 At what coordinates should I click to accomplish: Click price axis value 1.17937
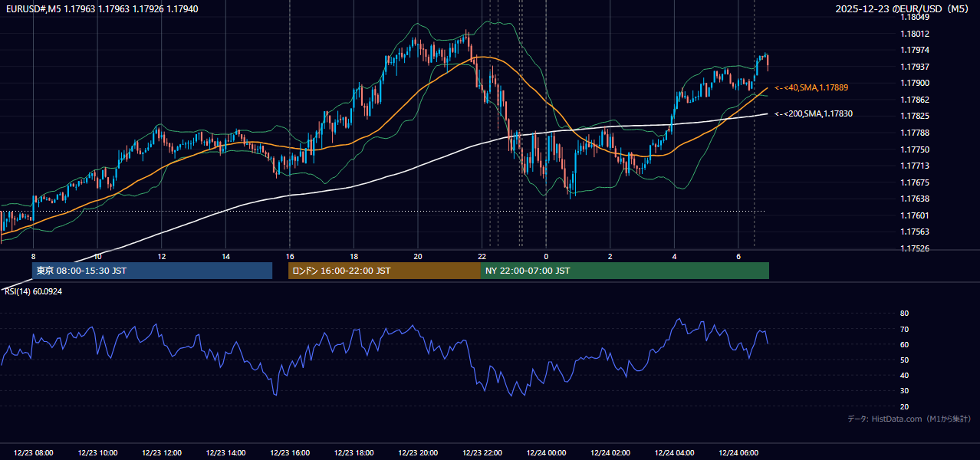click(x=916, y=67)
